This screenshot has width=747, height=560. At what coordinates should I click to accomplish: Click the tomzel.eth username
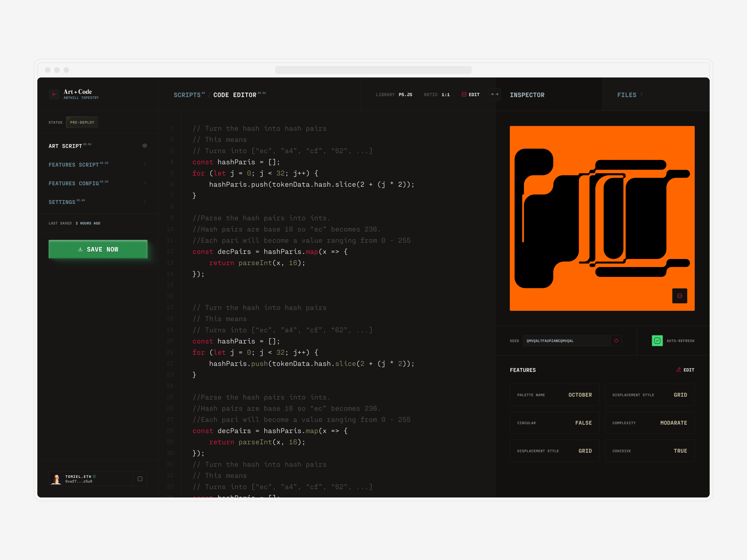click(78, 477)
